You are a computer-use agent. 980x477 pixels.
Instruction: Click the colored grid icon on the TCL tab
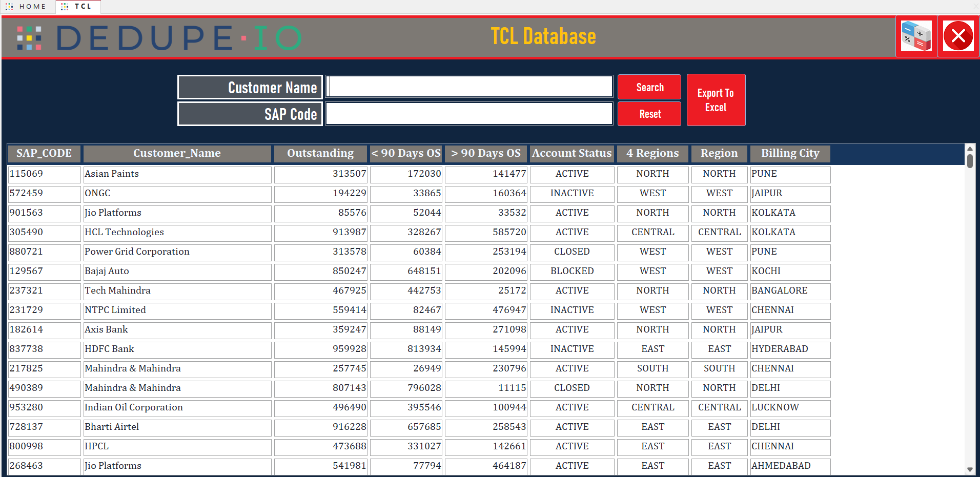click(65, 7)
